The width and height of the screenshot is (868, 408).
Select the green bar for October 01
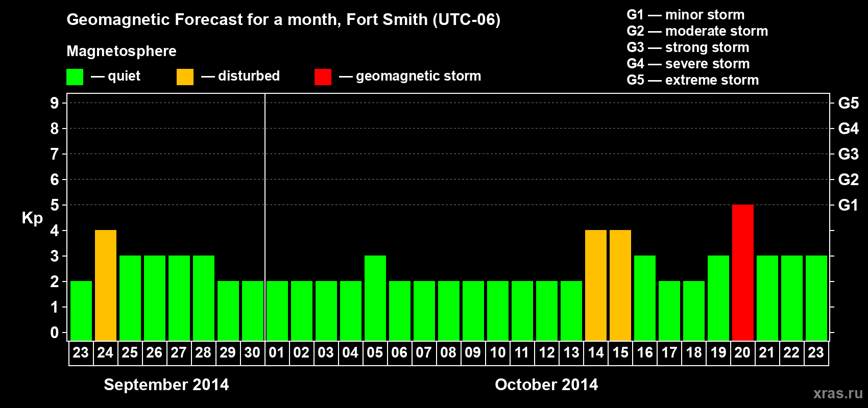coord(277,311)
